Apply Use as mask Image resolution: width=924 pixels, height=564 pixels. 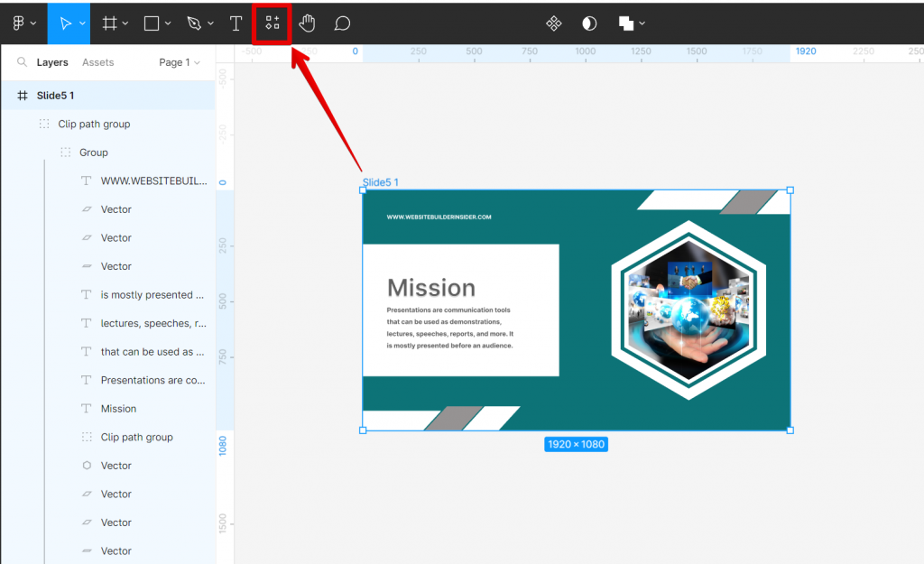588,23
